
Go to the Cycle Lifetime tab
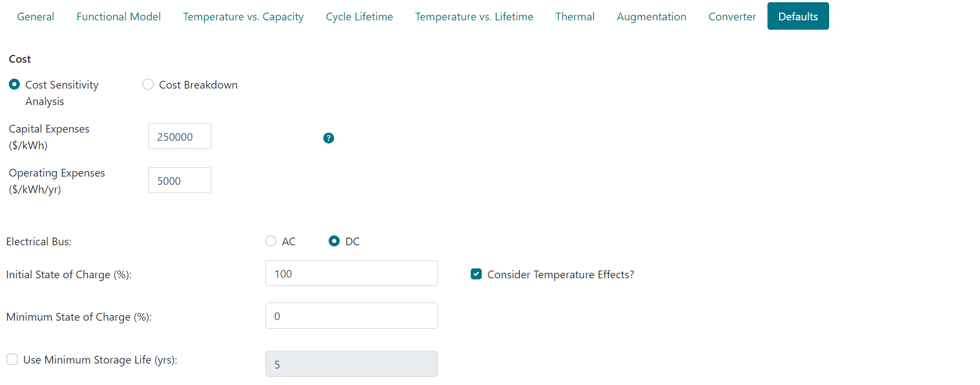click(360, 16)
